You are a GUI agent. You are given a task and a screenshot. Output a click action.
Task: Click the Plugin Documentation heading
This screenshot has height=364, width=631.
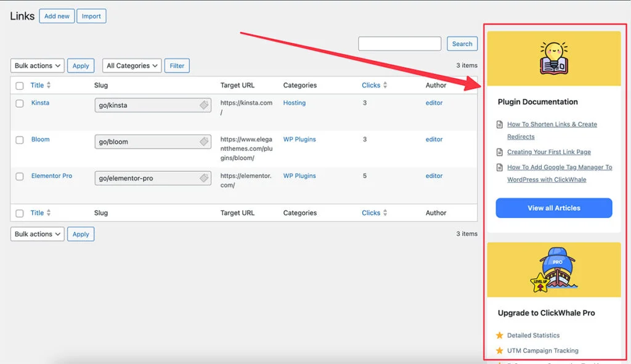537,102
